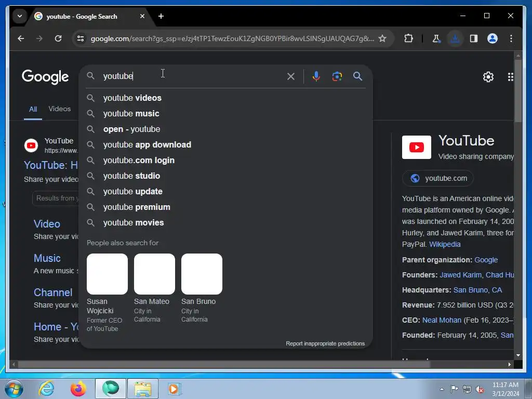Open the Google apps grid
Viewport: 532px width, 399px height.
click(510, 77)
